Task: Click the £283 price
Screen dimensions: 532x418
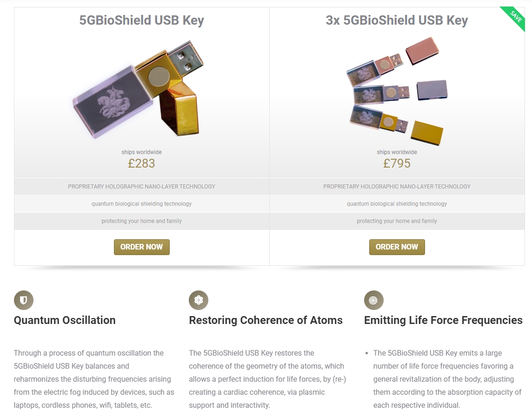Action: (141, 163)
